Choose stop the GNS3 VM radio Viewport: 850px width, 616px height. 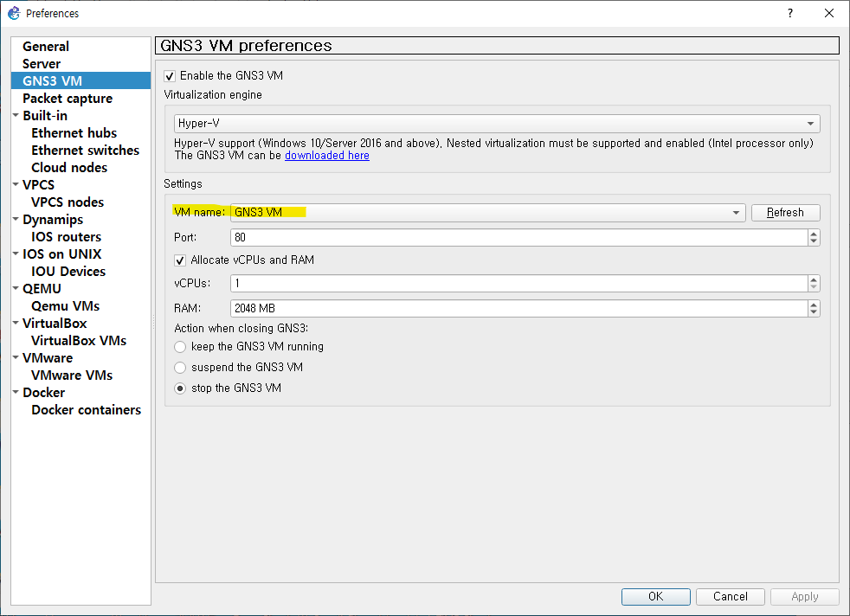[x=180, y=388]
